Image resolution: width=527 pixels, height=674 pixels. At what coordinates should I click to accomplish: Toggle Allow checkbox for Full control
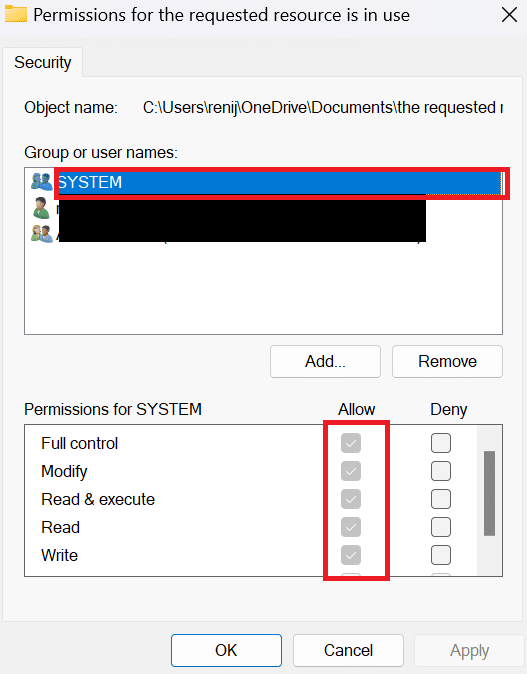tap(351, 443)
